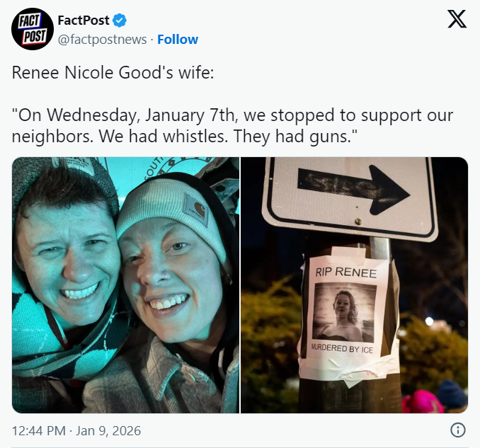This screenshot has width=480, height=448.
Task: Open the 12:44 PM Jan 9, 2026 timestamp
Action: click(x=76, y=430)
